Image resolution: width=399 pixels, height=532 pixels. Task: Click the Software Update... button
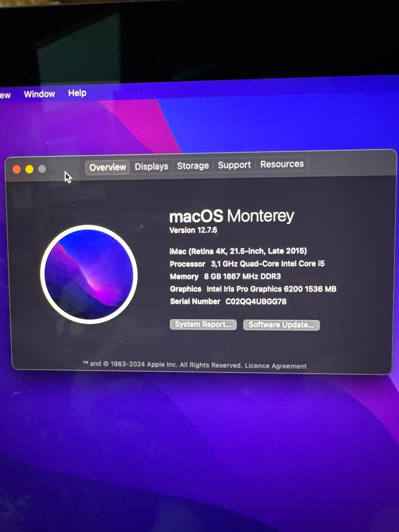281,325
